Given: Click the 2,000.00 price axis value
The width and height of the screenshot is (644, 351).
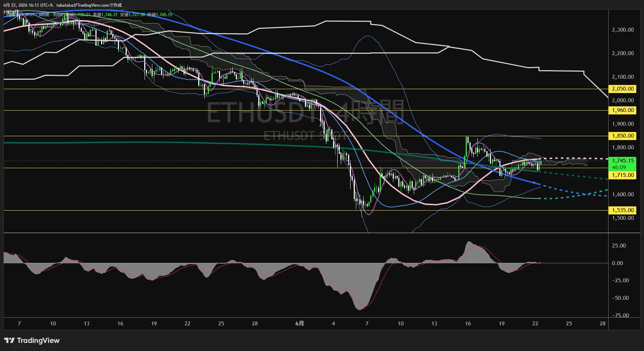Looking at the screenshot, I should [623, 100].
